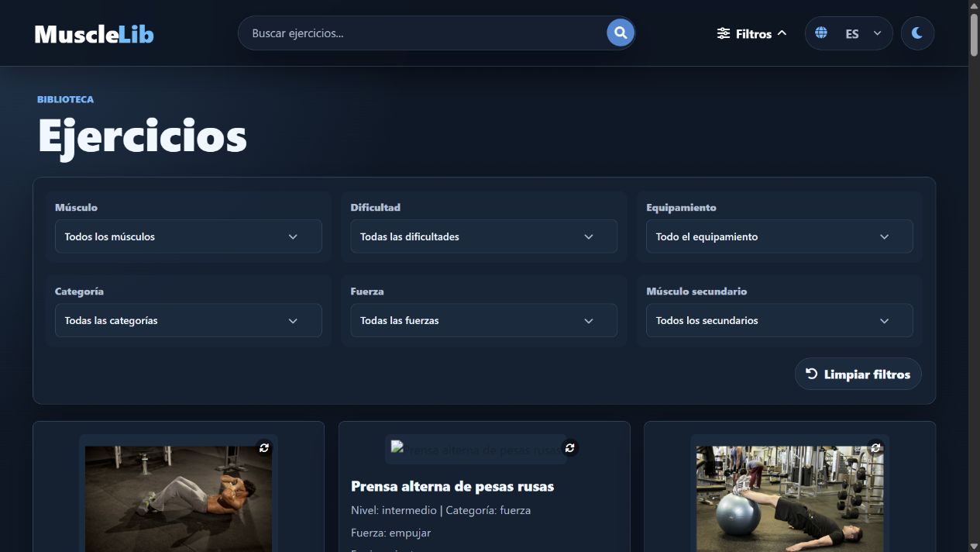Click the Fuerza filter label

(367, 292)
